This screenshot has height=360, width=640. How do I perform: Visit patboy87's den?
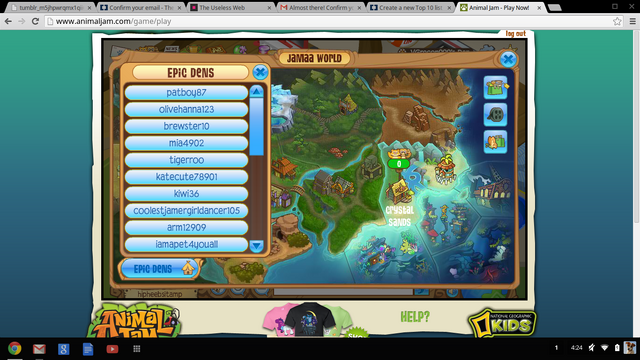click(186, 93)
